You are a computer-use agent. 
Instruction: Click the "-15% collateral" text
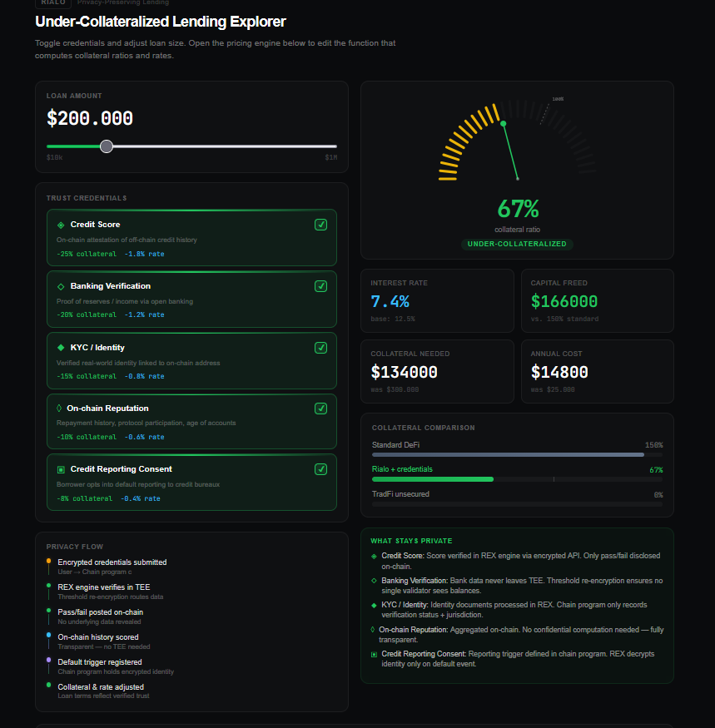[87, 377]
